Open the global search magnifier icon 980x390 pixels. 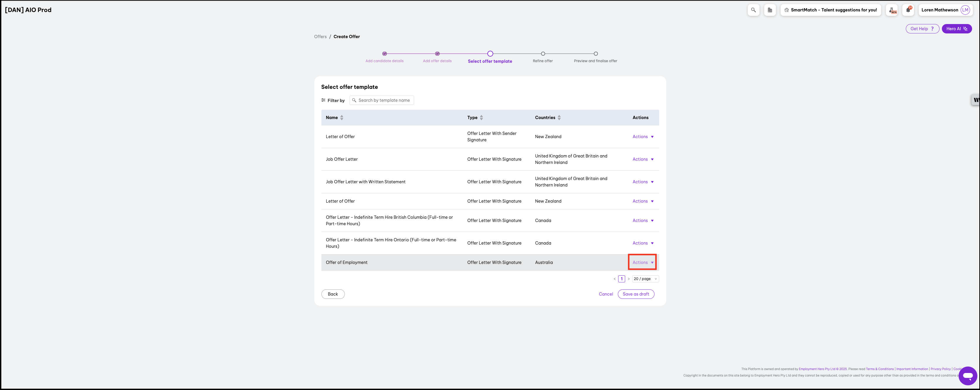[753, 10]
